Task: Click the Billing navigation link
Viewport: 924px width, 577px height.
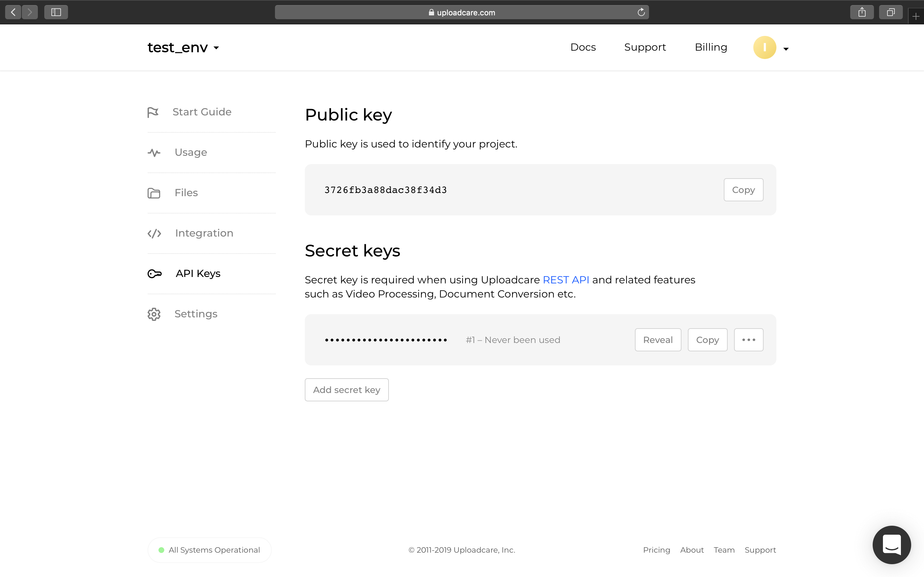Action: pyautogui.click(x=710, y=47)
